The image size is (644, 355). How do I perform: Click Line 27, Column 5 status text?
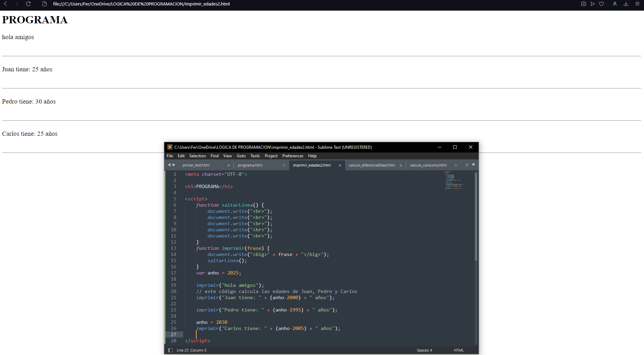pyautogui.click(x=191, y=350)
